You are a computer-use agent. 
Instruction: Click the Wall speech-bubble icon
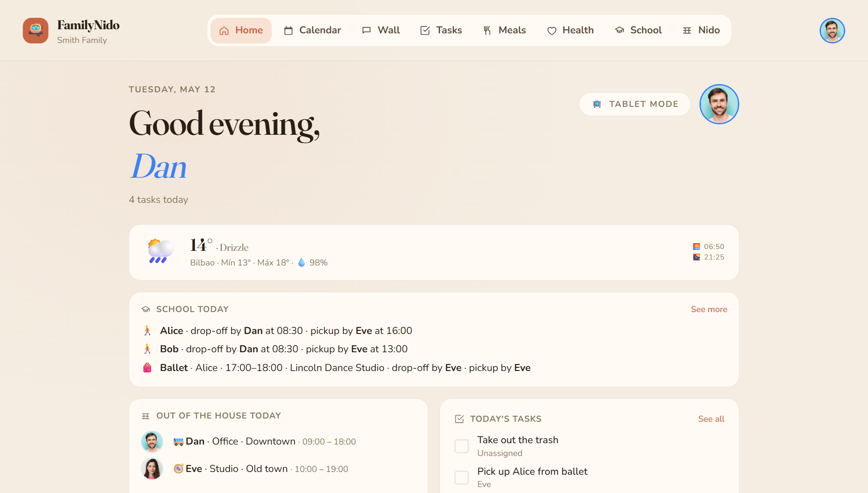(x=366, y=31)
